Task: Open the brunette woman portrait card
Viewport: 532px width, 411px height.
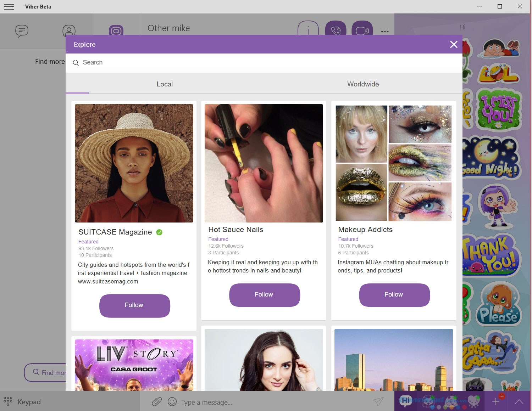Action: coord(264,360)
